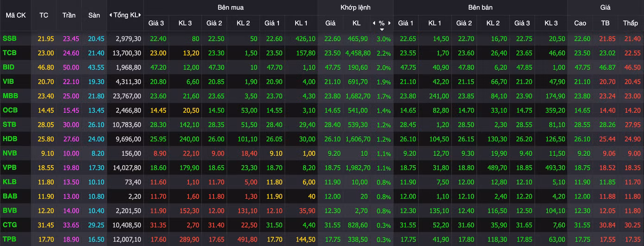Open the STB stock symbol

pos(9,124)
